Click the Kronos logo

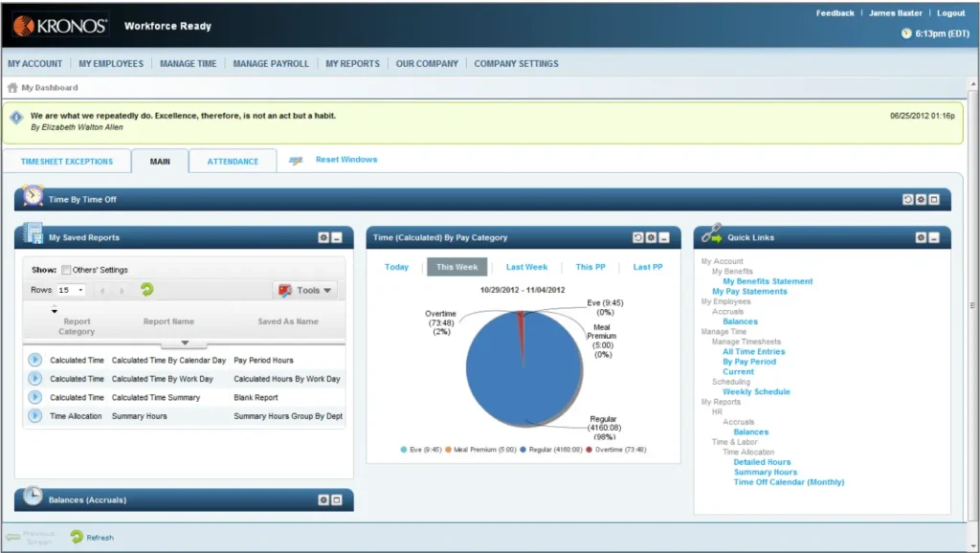[x=57, y=26]
